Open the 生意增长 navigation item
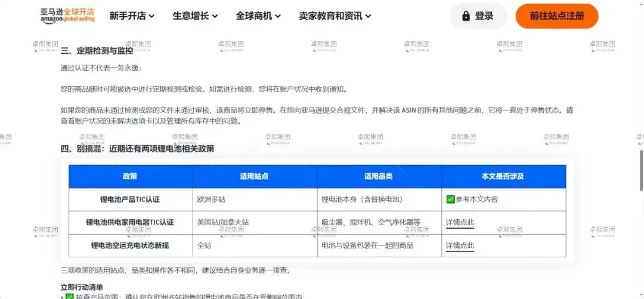Screen dimensions: 644x299 tap(195, 16)
